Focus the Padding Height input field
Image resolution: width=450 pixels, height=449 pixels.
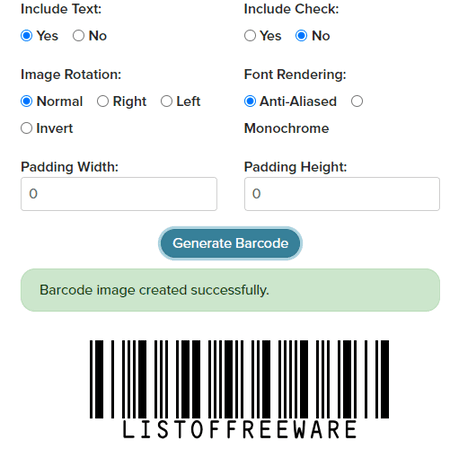(342, 194)
